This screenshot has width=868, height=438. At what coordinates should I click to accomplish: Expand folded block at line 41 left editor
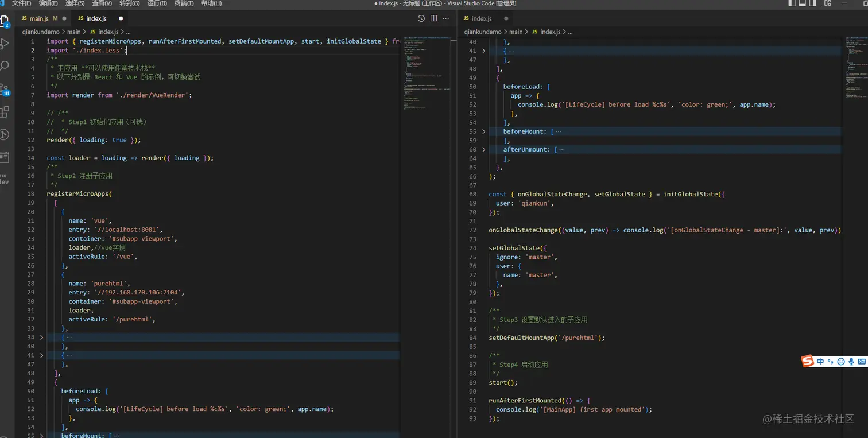pyautogui.click(x=41, y=355)
